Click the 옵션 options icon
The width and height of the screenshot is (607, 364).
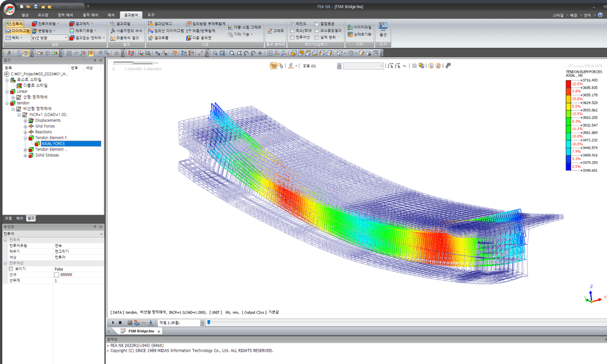click(383, 29)
